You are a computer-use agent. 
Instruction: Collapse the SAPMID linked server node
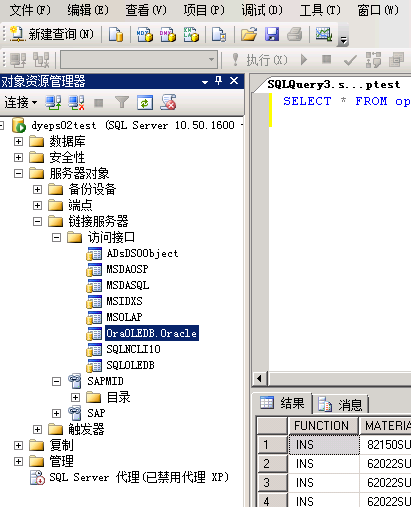[57, 381]
